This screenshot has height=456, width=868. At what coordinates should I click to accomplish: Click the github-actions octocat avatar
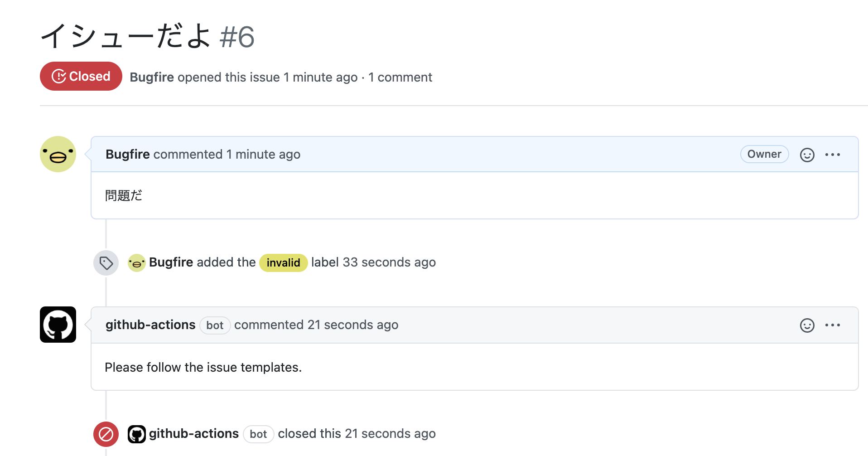click(x=58, y=325)
